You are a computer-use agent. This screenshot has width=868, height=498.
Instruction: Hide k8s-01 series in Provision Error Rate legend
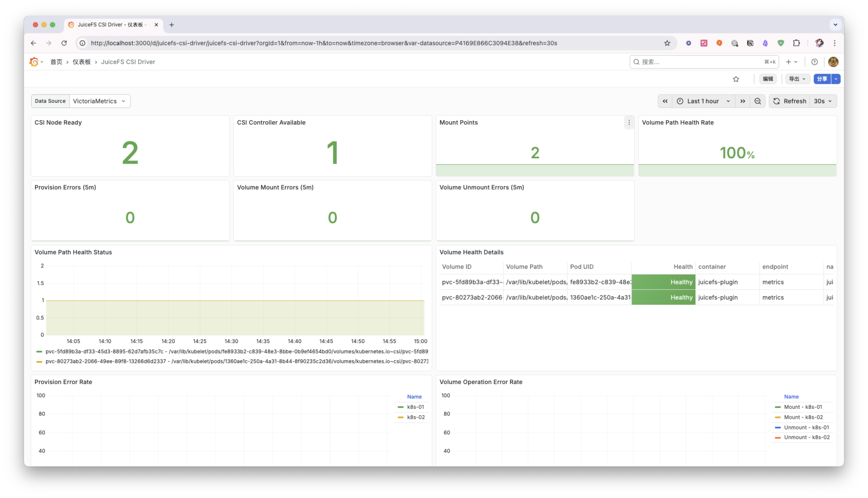coord(415,407)
